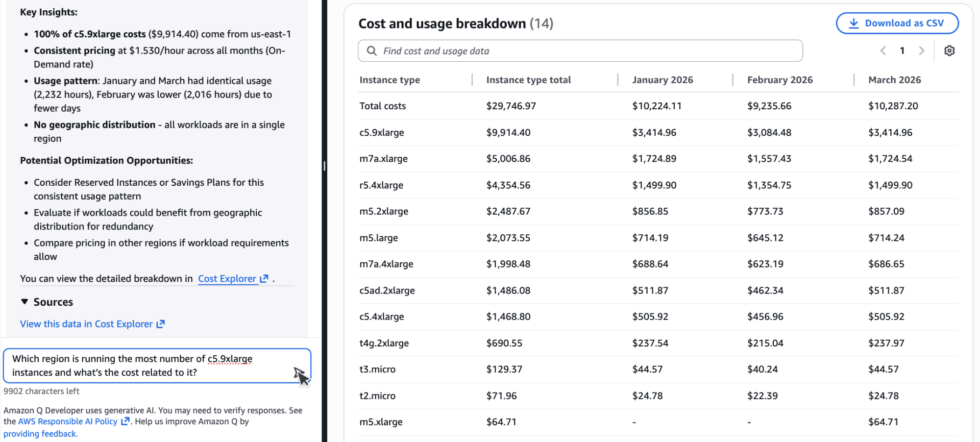Open the AWS Responsible AI Policy link

tap(67, 421)
